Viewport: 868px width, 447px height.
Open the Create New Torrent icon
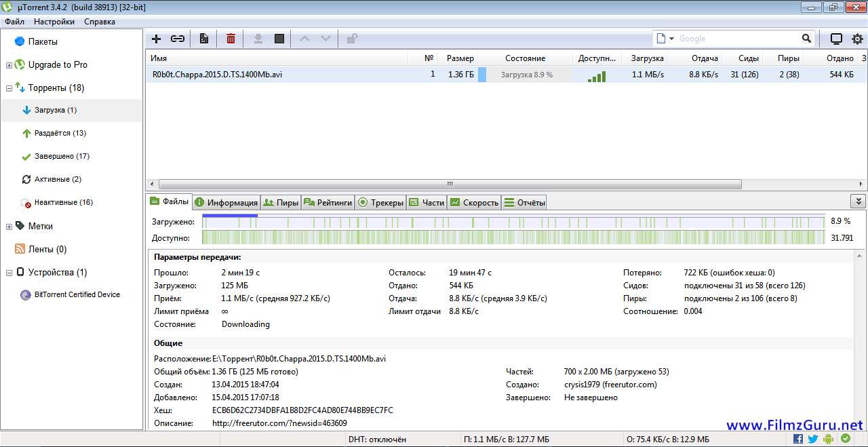tap(203, 39)
